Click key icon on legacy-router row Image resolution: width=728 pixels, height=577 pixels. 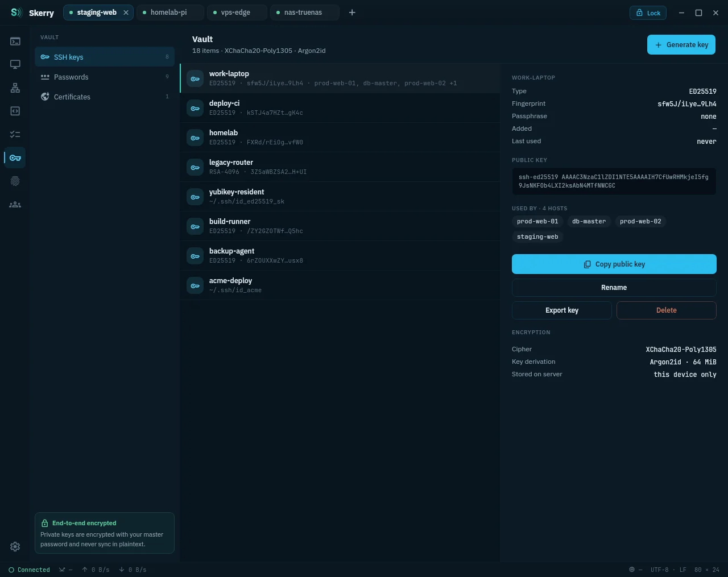[195, 167]
